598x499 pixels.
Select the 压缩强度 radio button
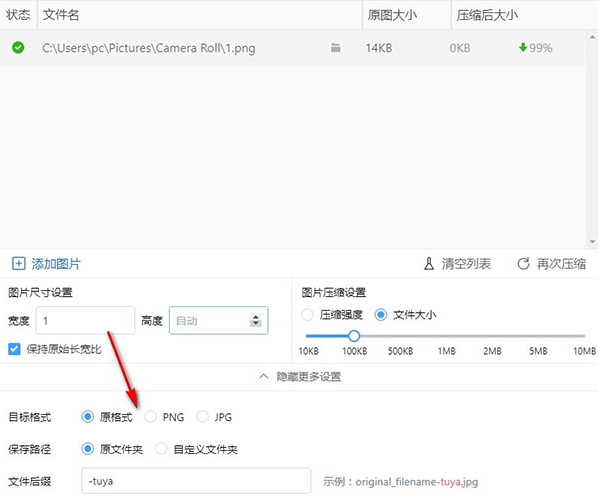coord(307,315)
